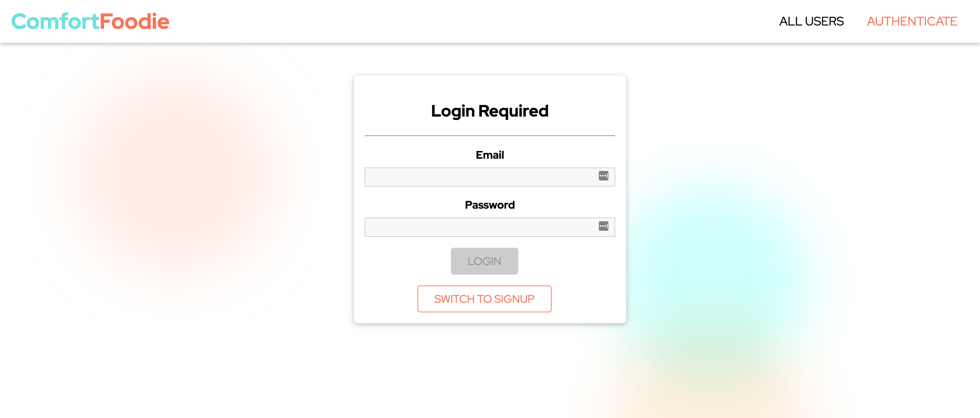Click the orange 'Foodie' part of the logo
Screen dimensions: 980x418
click(x=135, y=21)
